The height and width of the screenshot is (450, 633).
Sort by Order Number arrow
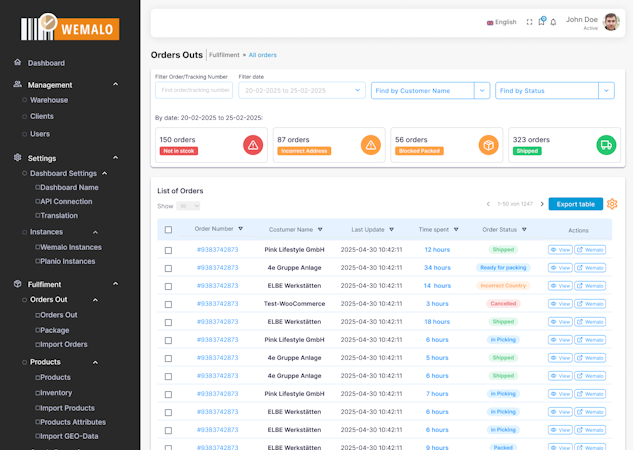241,229
